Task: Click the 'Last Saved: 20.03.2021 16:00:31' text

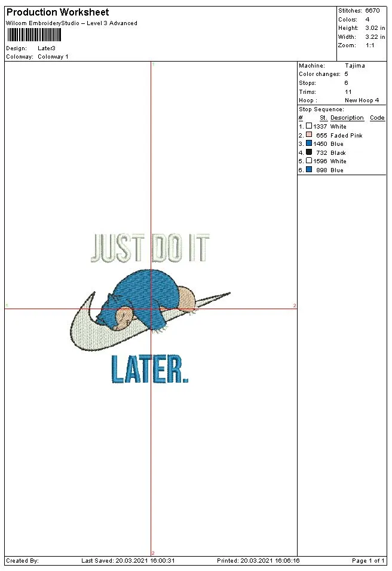Action: [128, 560]
